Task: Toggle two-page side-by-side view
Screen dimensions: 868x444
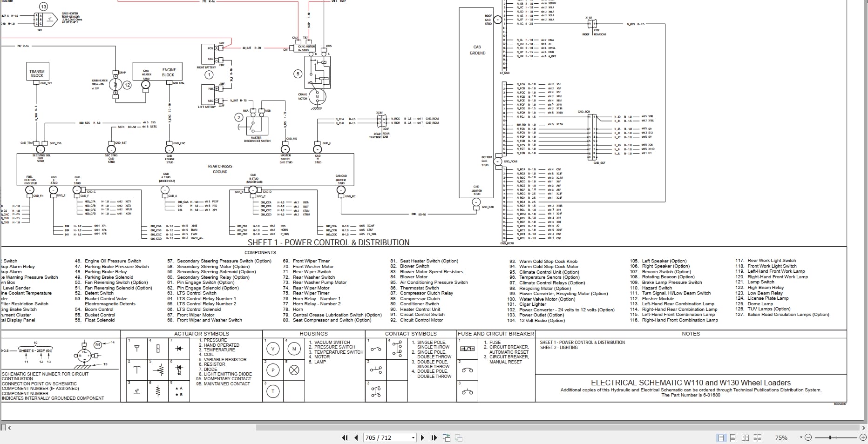Action: [x=745, y=437]
